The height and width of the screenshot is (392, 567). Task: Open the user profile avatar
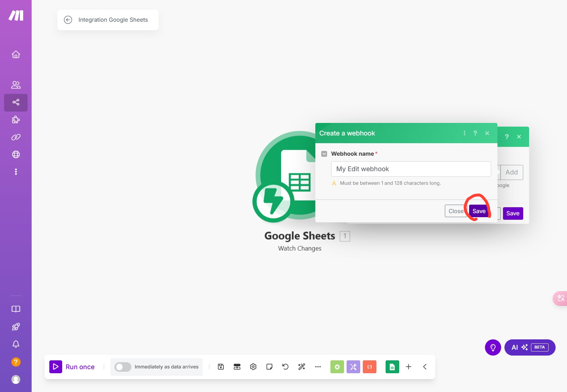click(16, 379)
